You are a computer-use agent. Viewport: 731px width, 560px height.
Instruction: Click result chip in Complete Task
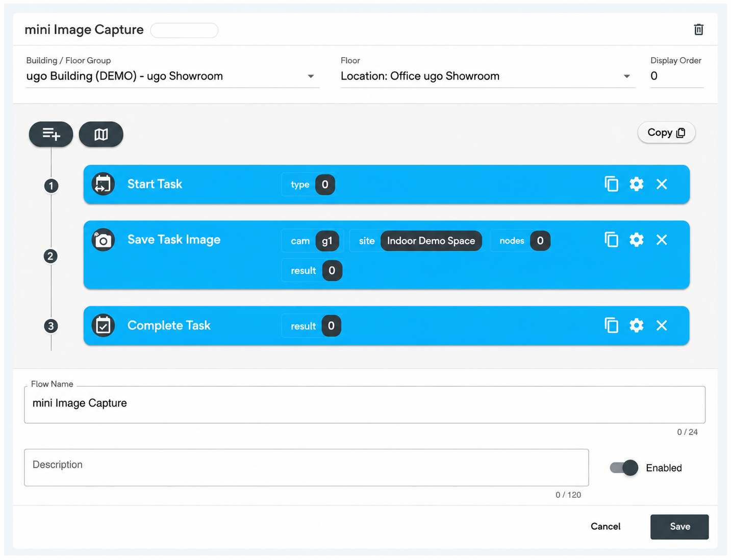(311, 326)
